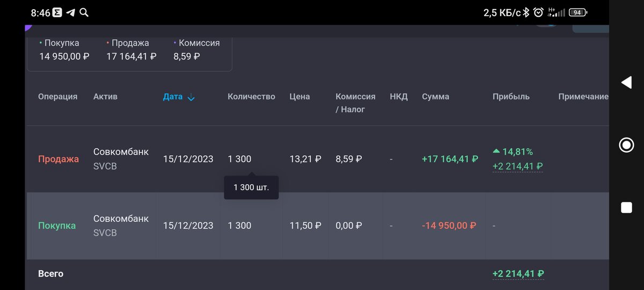Viewport: 644px width, 290px height.
Task: Click the sale date 15/12/2023 in Продажа row
Action: [x=188, y=159]
